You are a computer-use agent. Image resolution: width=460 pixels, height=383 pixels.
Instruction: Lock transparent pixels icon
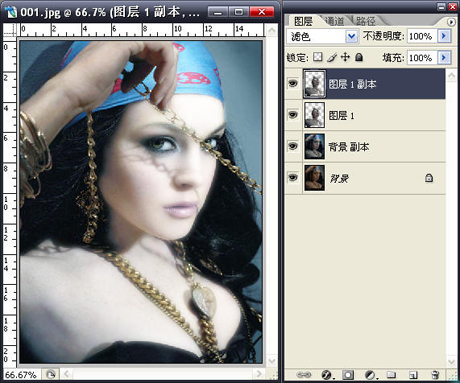pyautogui.click(x=318, y=57)
